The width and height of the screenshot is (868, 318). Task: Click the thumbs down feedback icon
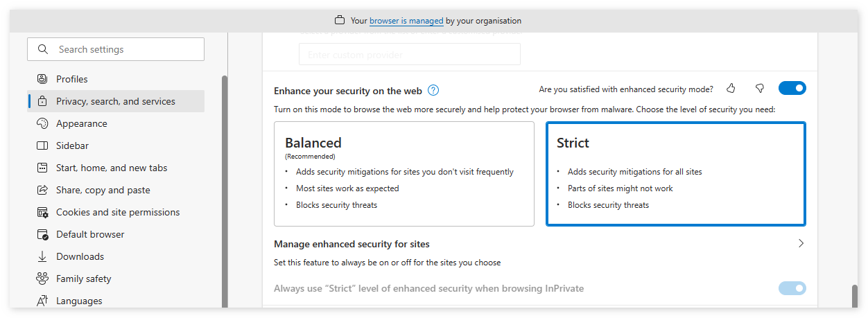click(760, 89)
